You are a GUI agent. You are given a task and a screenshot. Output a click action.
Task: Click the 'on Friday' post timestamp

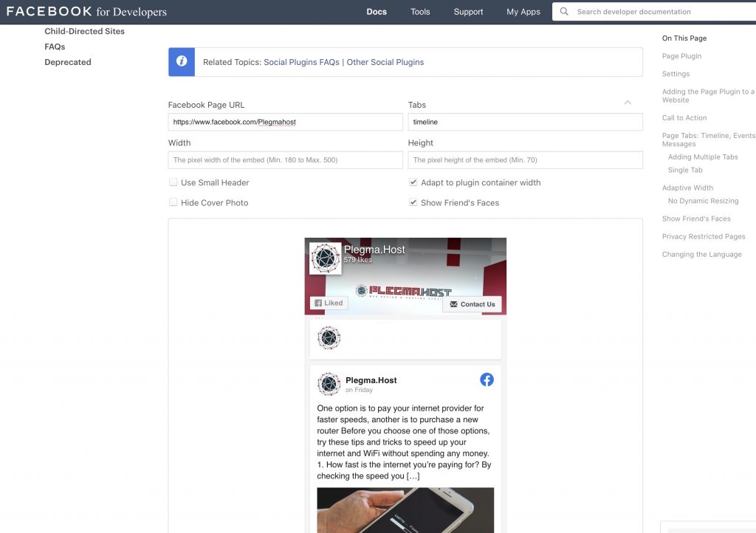point(359,390)
